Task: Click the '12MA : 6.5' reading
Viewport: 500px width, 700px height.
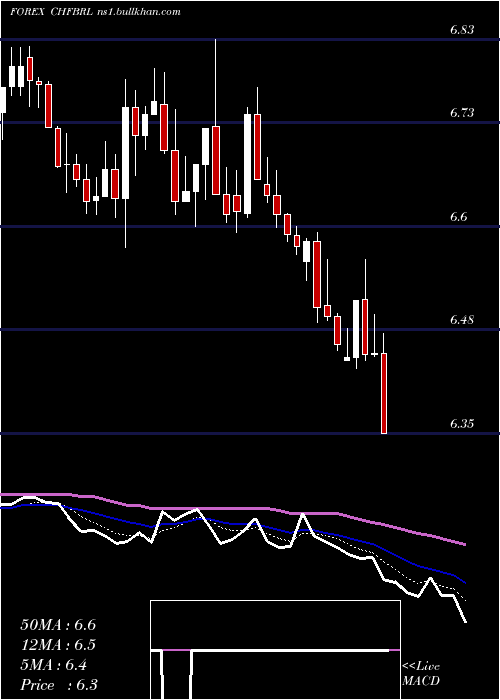Action: pyautogui.click(x=58, y=645)
